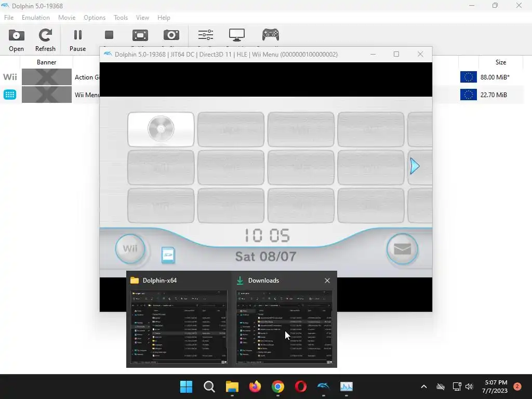Open the Emulation menu

coord(36,18)
